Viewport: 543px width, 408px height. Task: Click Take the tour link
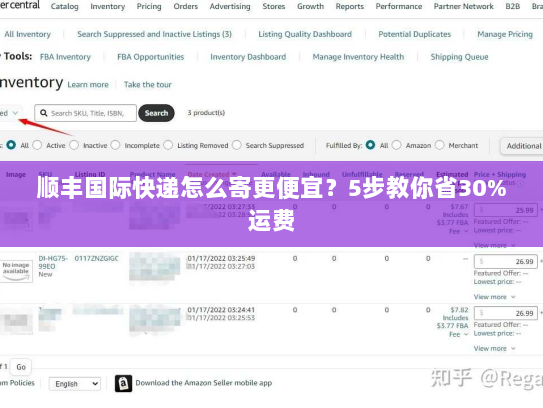[148, 85]
